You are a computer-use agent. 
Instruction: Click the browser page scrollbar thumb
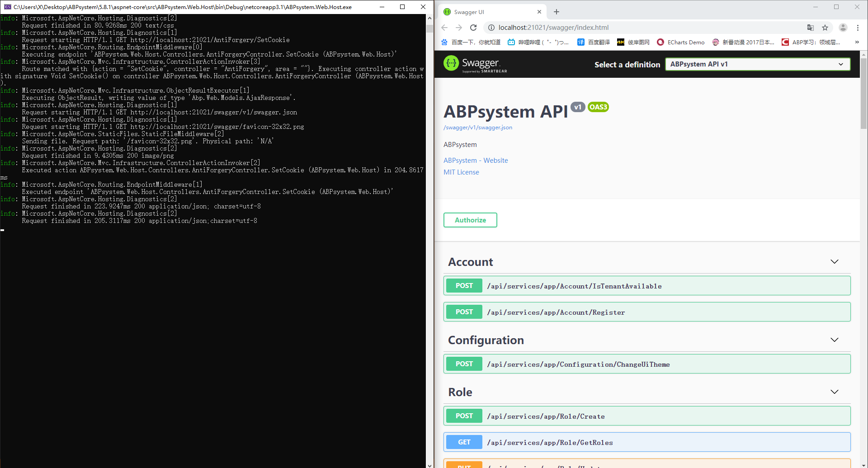863,93
